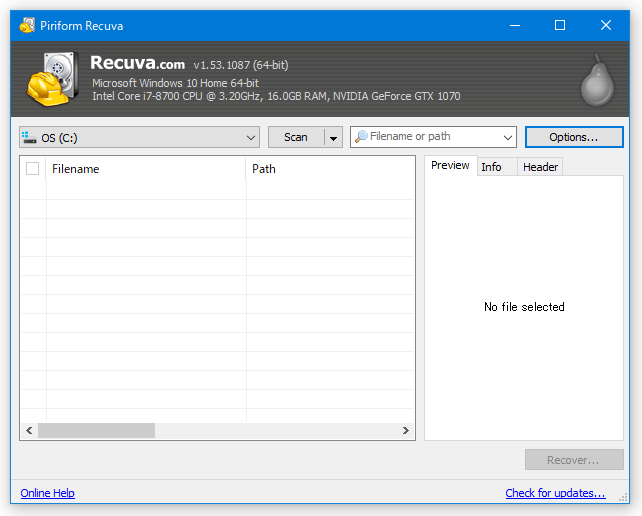Click the Recuva.com heading text
This screenshot has height=516, width=642.
138,63
